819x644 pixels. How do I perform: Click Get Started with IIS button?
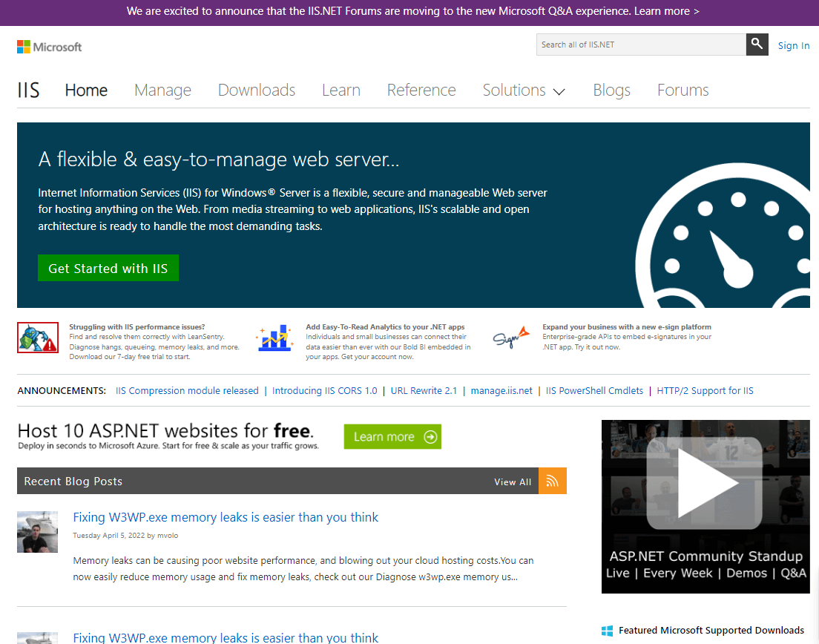tap(108, 269)
